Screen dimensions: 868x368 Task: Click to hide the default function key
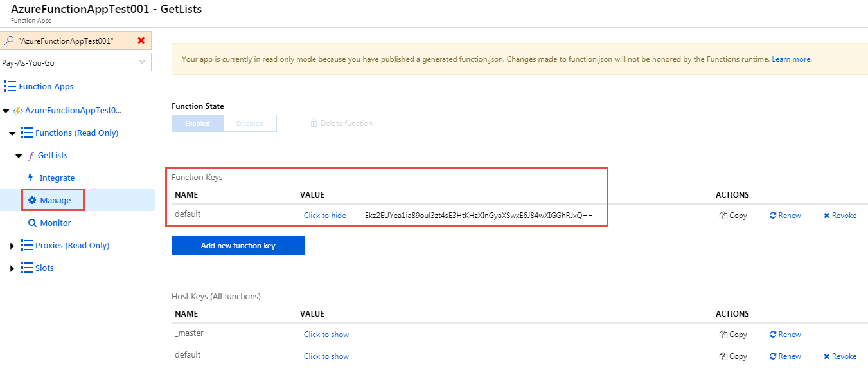pos(325,216)
